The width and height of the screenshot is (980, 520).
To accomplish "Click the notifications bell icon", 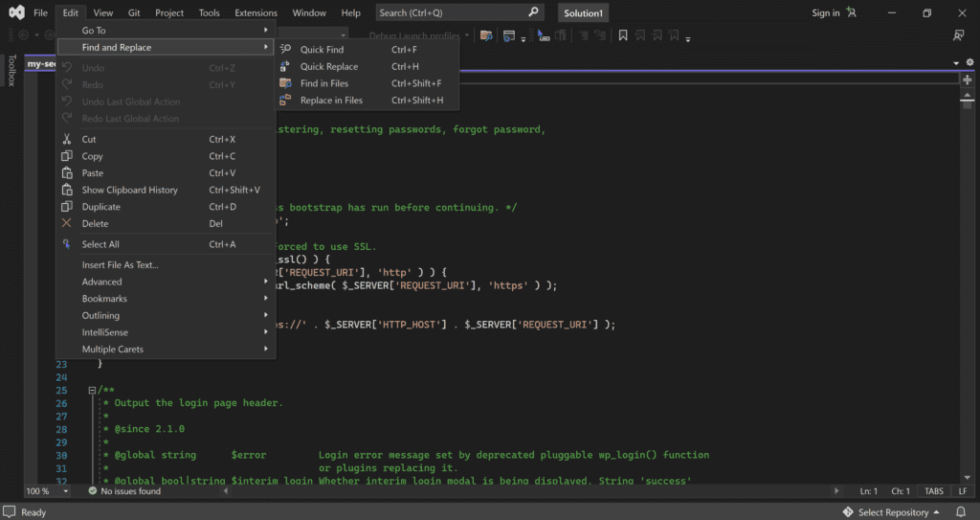I will (961, 512).
